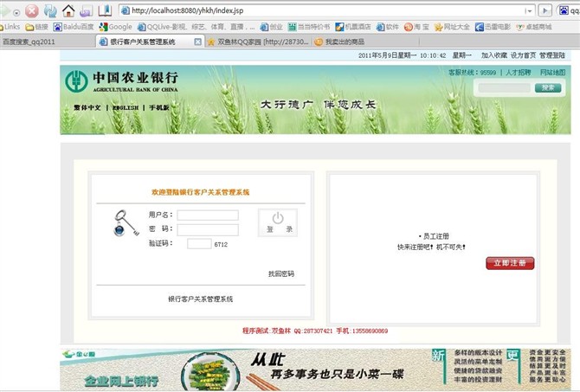Click the 验证码 input field

coord(199,244)
